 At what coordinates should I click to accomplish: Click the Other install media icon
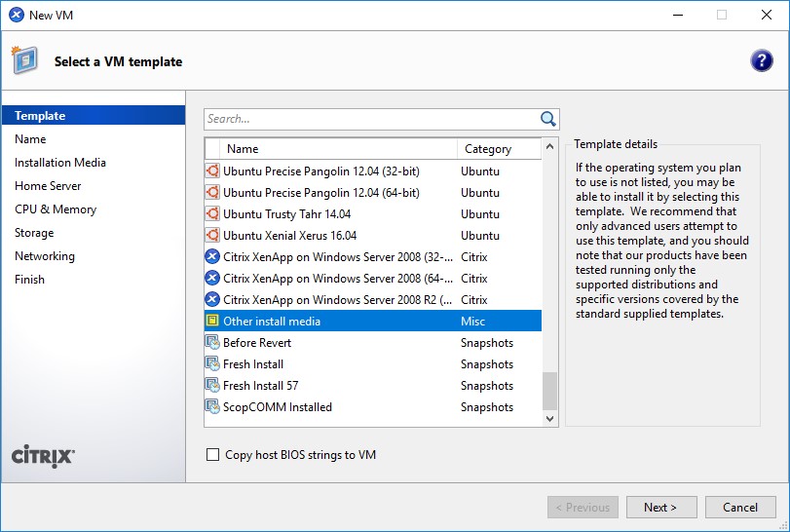point(212,321)
